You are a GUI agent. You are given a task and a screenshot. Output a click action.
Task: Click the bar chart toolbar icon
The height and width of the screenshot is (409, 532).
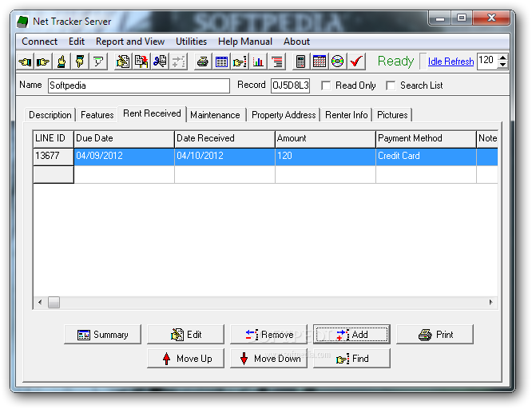pyautogui.click(x=258, y=62)
